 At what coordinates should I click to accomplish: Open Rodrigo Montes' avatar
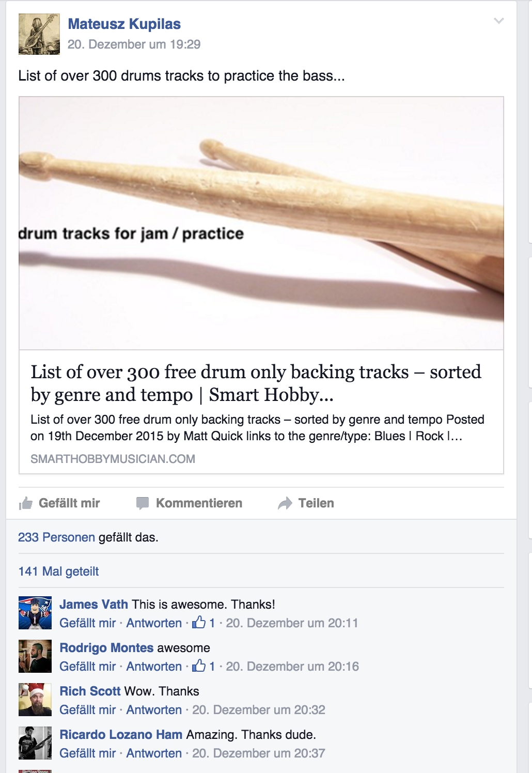[x=35, y=656]
